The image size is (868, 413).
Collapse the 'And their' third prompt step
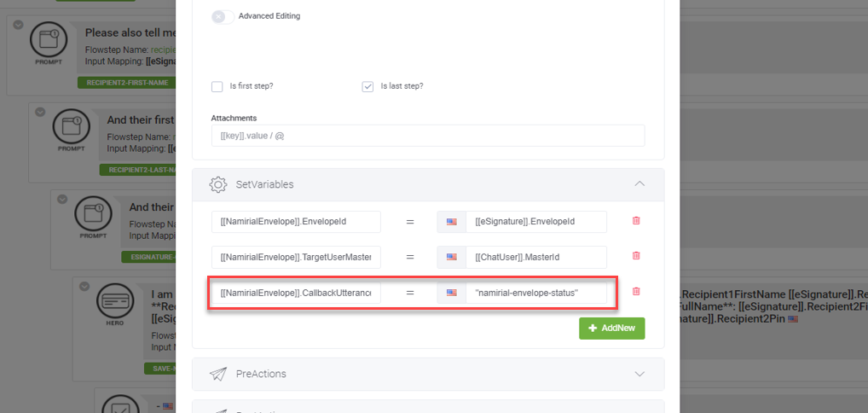[62, 199]
